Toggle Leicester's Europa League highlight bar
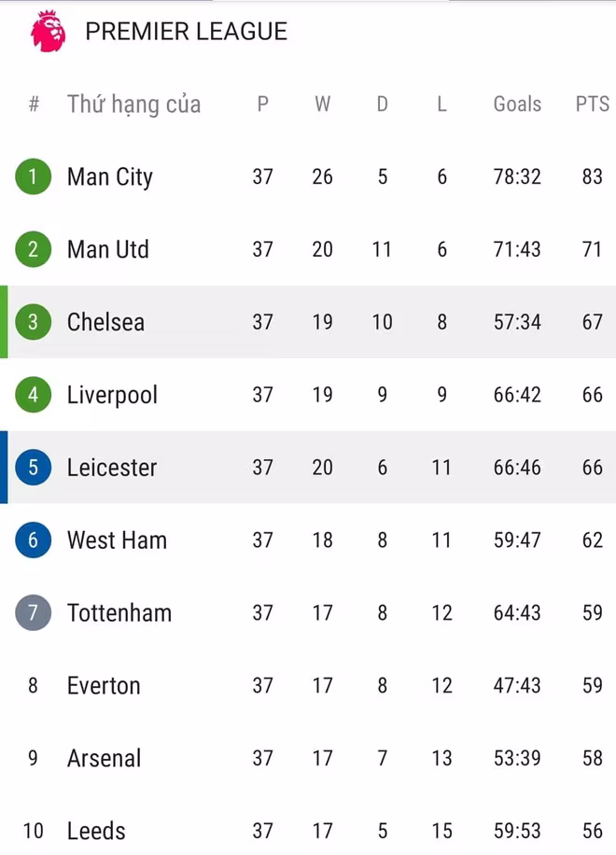 point(4,468)
